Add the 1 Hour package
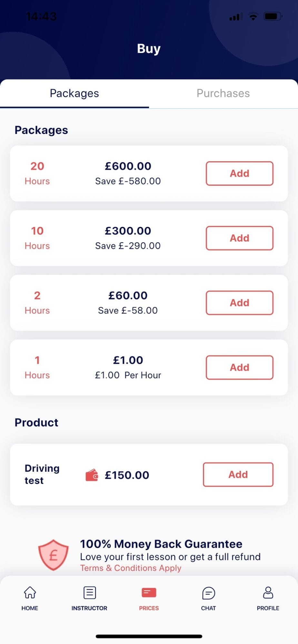 (x=239, y=367)
